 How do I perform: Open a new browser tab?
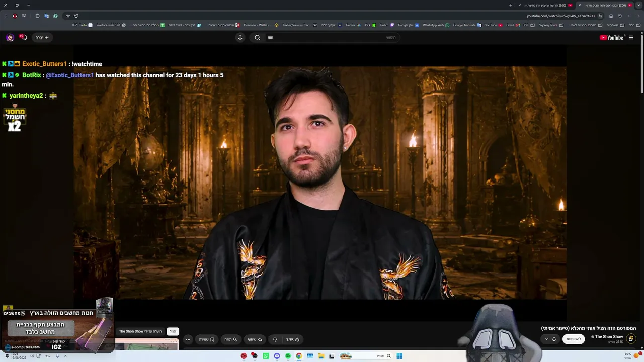tap(510, 5)
